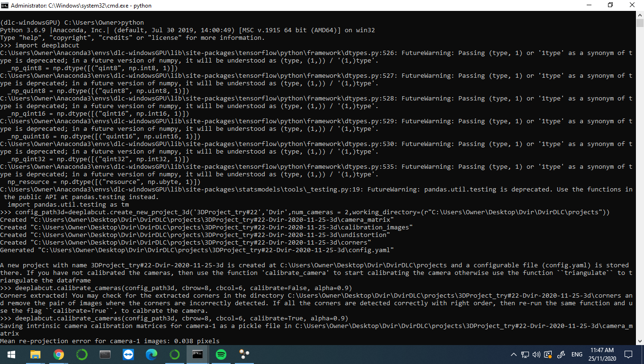Click the tray icon with orange notification dot

coord(548,354)
